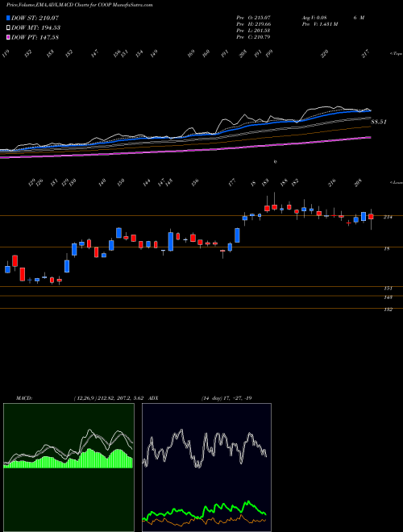Select the 'DOW MT: 194.53' legend label
The height and width of the screenshot is (532, 403).
click(36, 27)
